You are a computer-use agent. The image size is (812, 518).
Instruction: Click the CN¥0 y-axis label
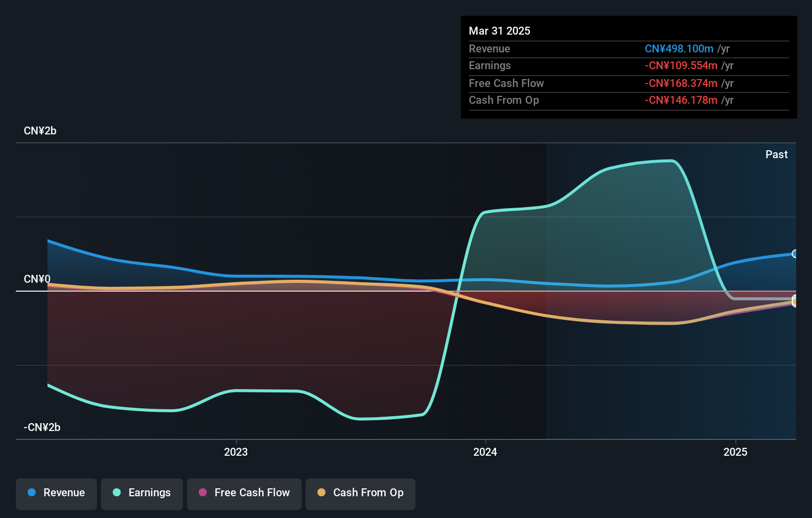[37, 279]
